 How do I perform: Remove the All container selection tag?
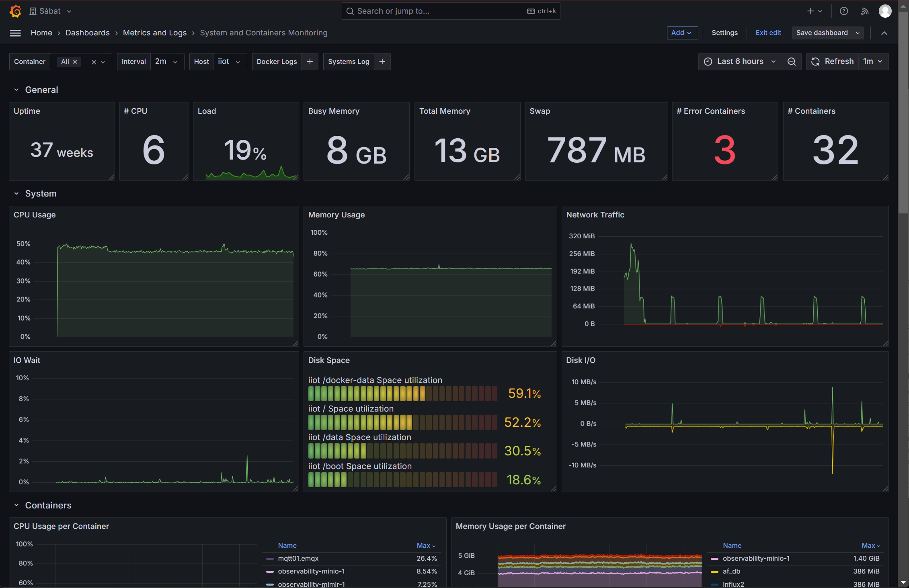point(75,62)
